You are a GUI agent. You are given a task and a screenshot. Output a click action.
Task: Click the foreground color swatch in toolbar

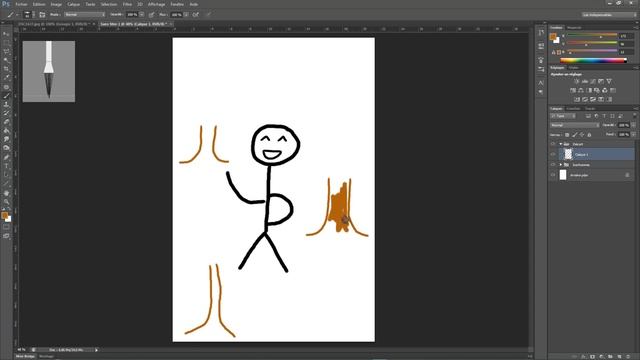[x=4, y=215]
